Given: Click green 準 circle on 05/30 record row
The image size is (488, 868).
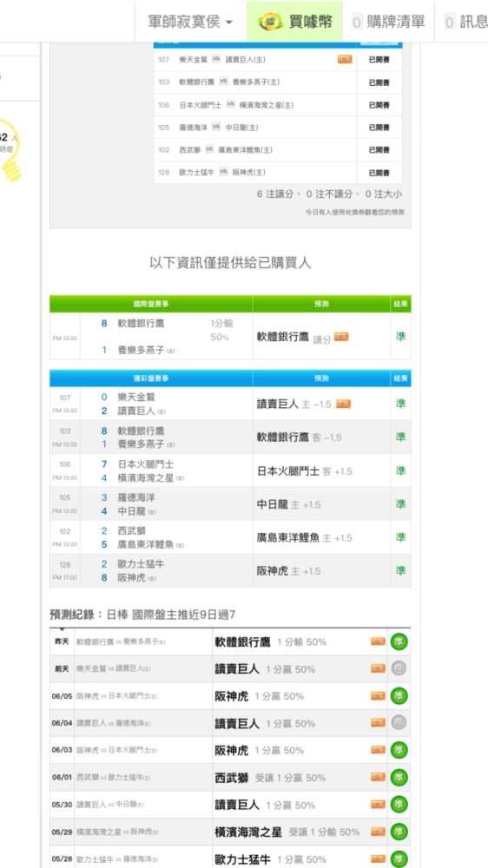Looking at the screenshot, I should tap(399, 805).
